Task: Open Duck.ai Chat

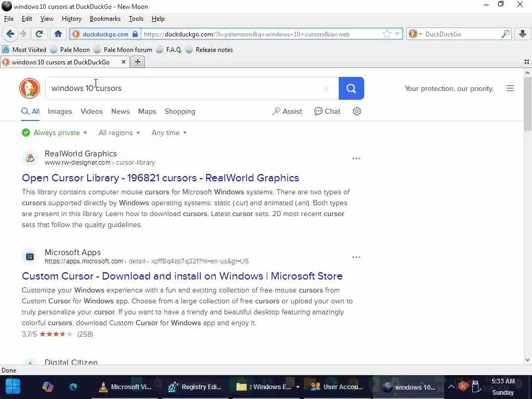Action: pos(327,111)
